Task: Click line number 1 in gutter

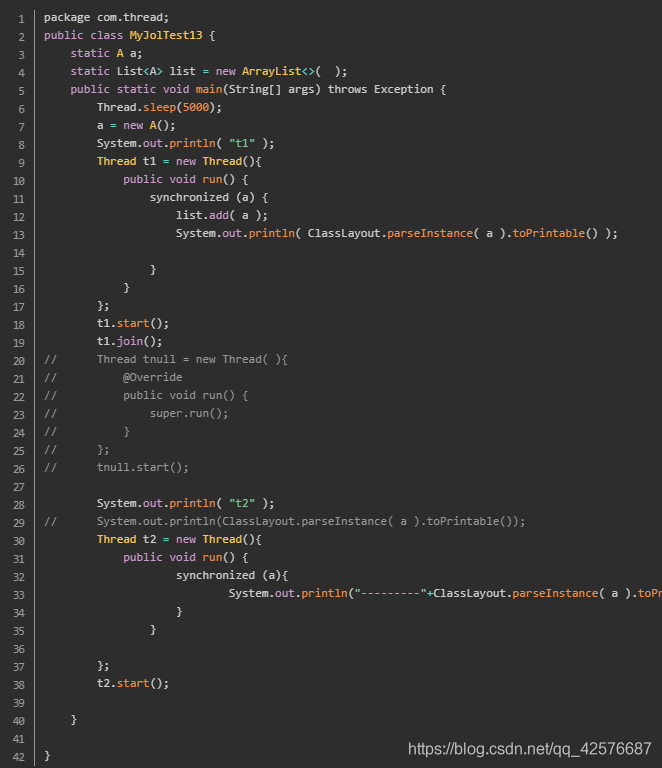Action: pos(21,19)
